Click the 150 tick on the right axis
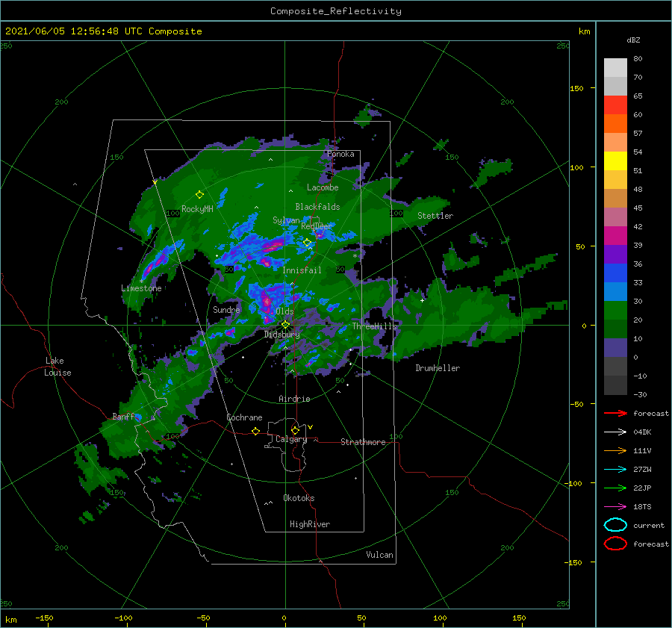 [x=576, y=88]
